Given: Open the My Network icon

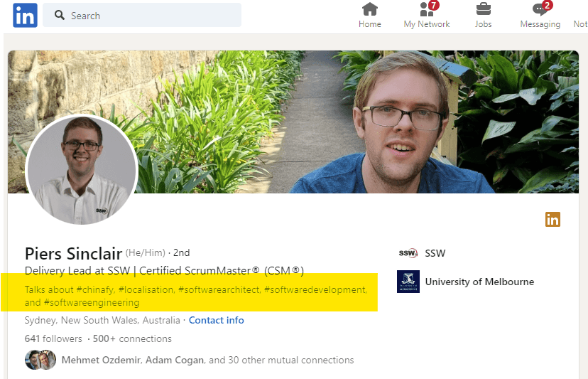Looking at the screenshot, I should tap(427, 10).
